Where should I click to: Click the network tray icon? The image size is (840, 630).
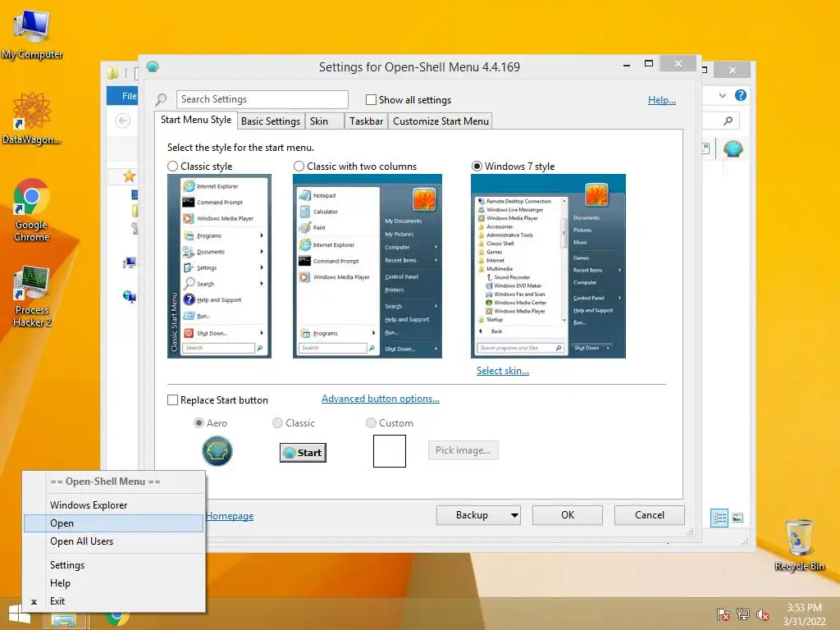click(743, 614)
